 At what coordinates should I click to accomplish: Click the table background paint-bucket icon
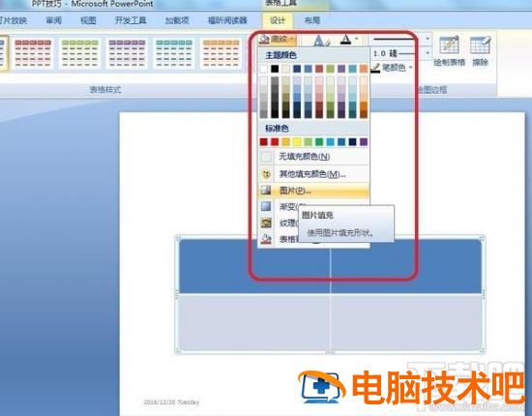[266, 239]
